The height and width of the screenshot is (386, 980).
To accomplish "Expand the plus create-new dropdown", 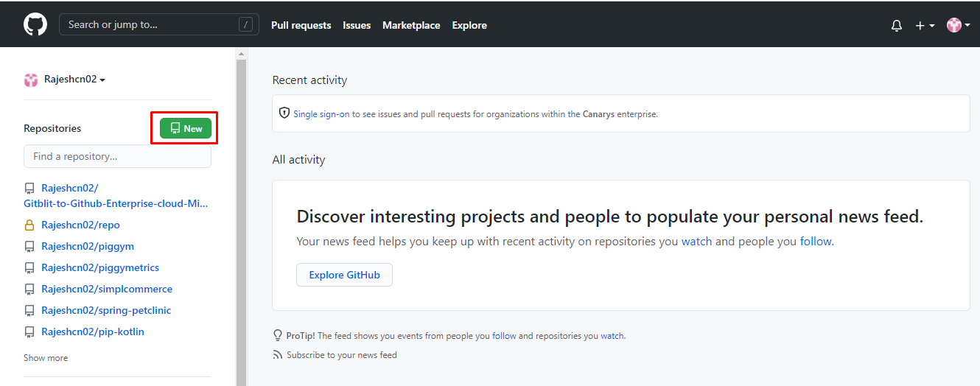I will click(925, 25).
